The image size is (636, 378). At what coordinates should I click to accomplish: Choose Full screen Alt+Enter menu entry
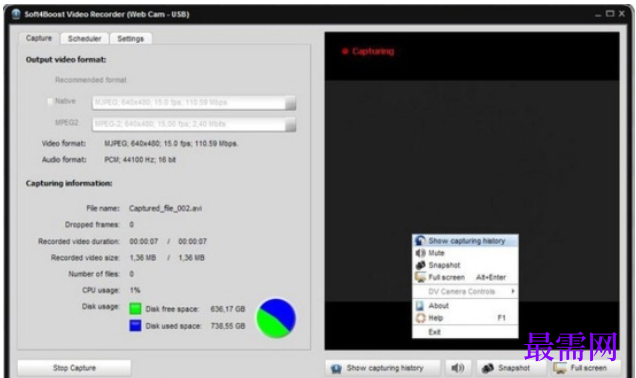(465, 277)
